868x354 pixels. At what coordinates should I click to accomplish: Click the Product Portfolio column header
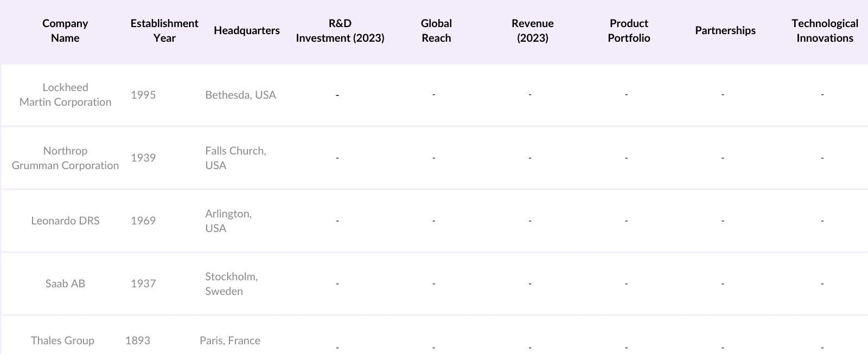tap(629, 31)
